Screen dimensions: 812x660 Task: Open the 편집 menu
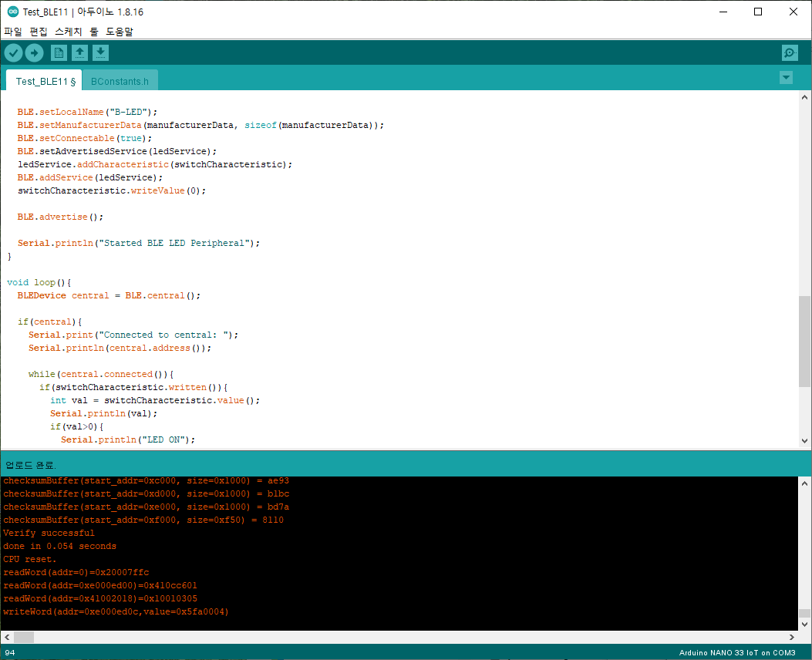click(x=39, y=32)
